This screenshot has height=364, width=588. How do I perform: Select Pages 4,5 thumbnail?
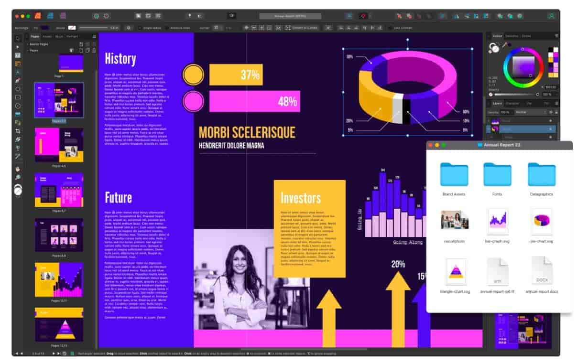click(x=59, y=145)
